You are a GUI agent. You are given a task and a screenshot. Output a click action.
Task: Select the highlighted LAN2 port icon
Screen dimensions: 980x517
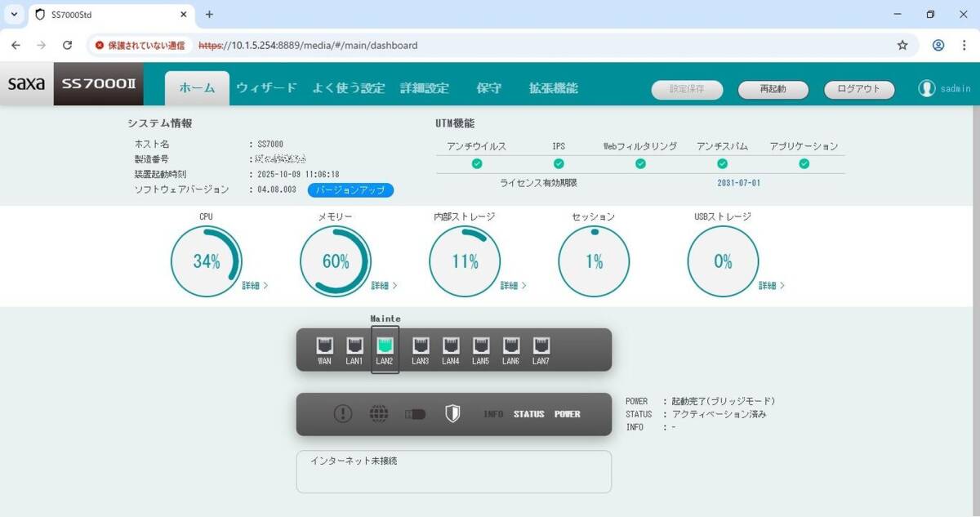(x=385, y=345)
